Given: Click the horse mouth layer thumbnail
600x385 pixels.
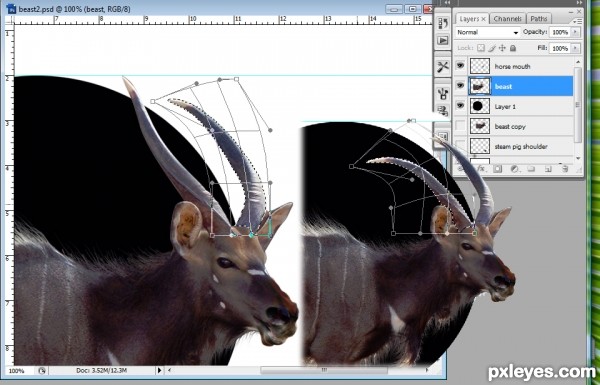Looking at the screenshot, I should click(479, 66).
